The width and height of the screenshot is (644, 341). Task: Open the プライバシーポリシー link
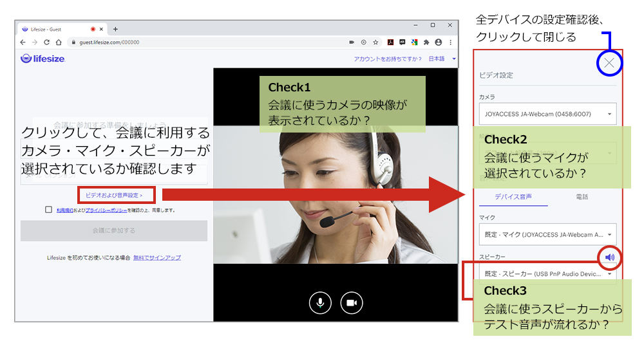pyautogui.click(x=106, y=210)
